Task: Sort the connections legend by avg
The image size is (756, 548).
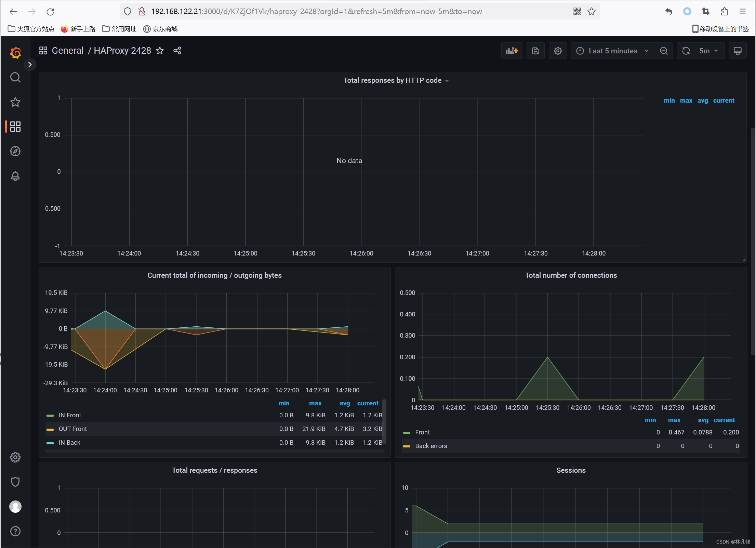Action: tap(703, 420)
